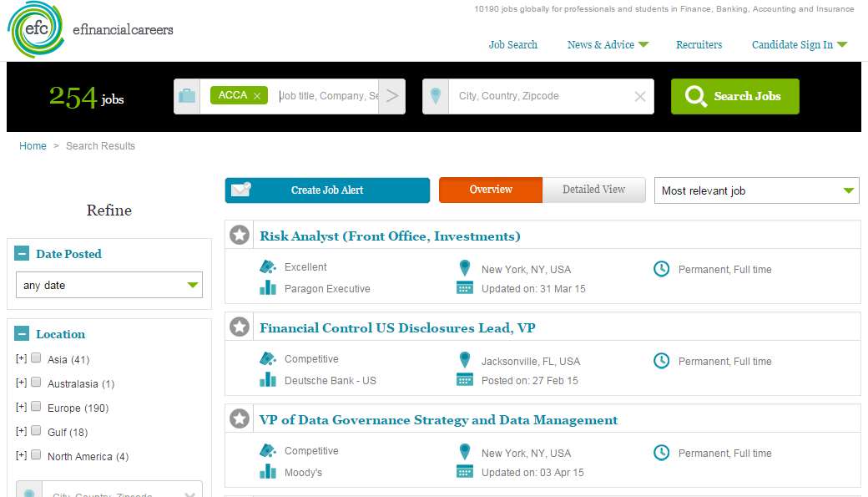868x497 pixels.
Task: Expand the North America region list
Action: coord(21,455)
